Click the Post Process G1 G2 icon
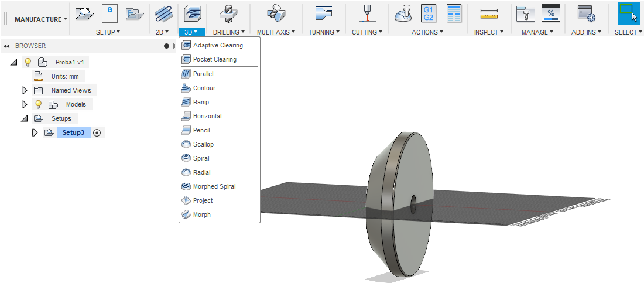Screen dimensions: 644x293 (429, 13)
